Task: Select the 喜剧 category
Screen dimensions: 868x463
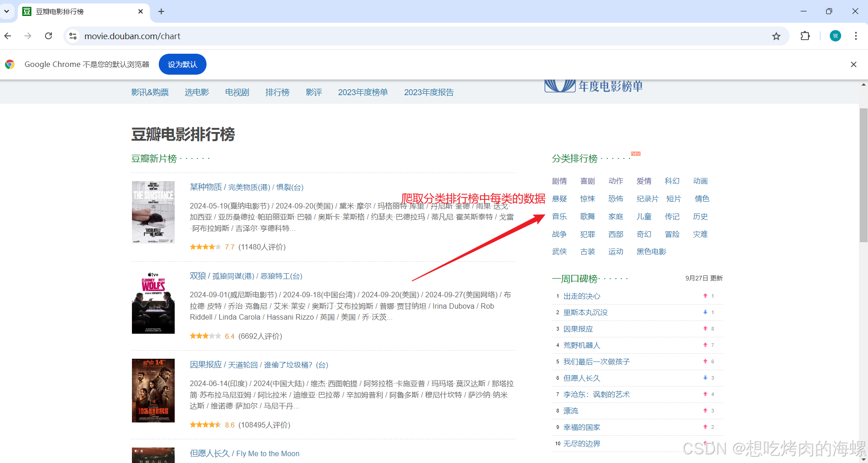Action: coord(588,181)
